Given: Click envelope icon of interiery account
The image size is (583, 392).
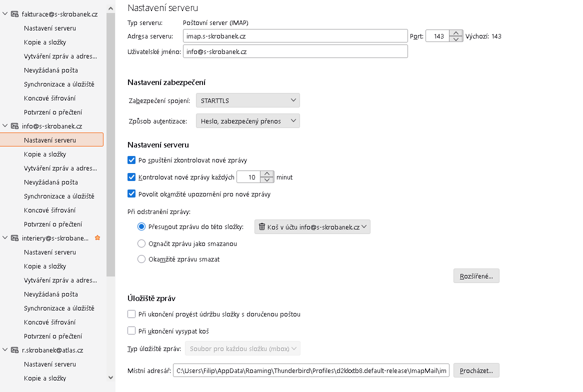Looking at the screenshot, I should (15, 238).
